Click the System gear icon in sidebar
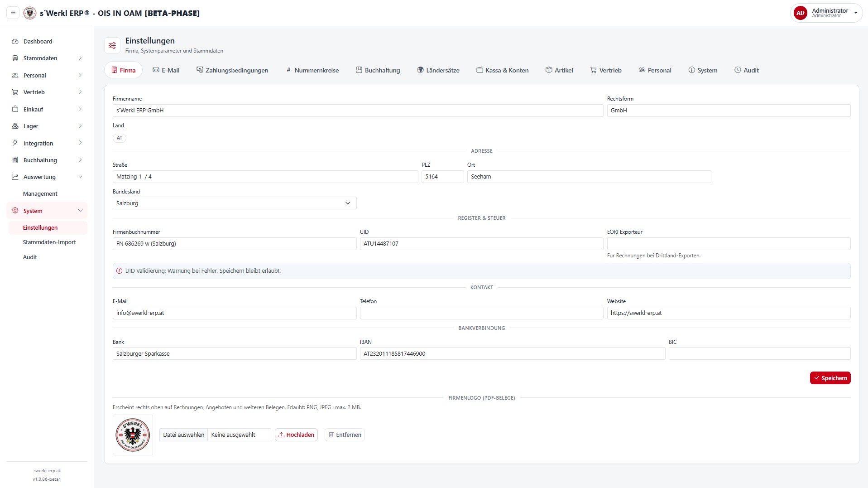This screenshot has width=868, height=488. pos(15,211)
